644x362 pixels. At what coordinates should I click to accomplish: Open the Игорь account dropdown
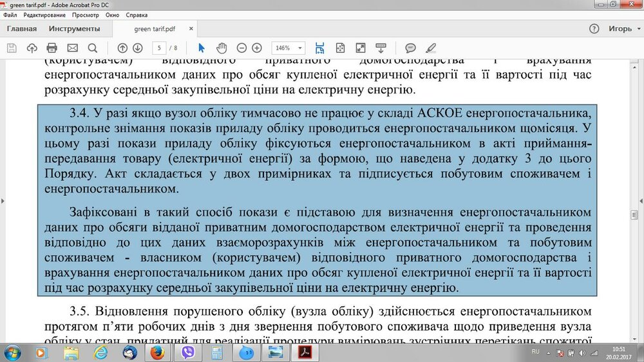[624, 29]
